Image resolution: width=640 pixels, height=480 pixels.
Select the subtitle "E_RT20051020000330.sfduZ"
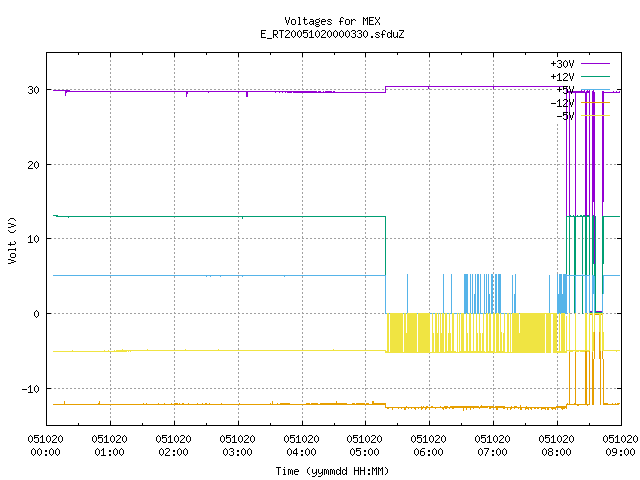[x=332, y=34]
